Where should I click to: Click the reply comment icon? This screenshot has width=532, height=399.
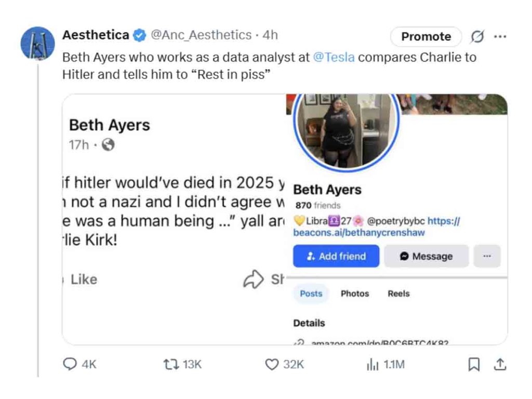(x=70, y=365)
